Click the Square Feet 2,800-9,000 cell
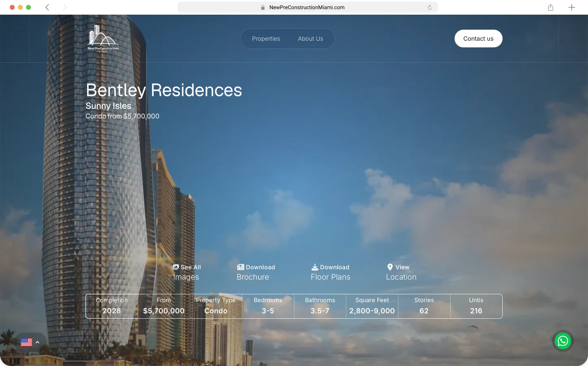 pos(372,306)
